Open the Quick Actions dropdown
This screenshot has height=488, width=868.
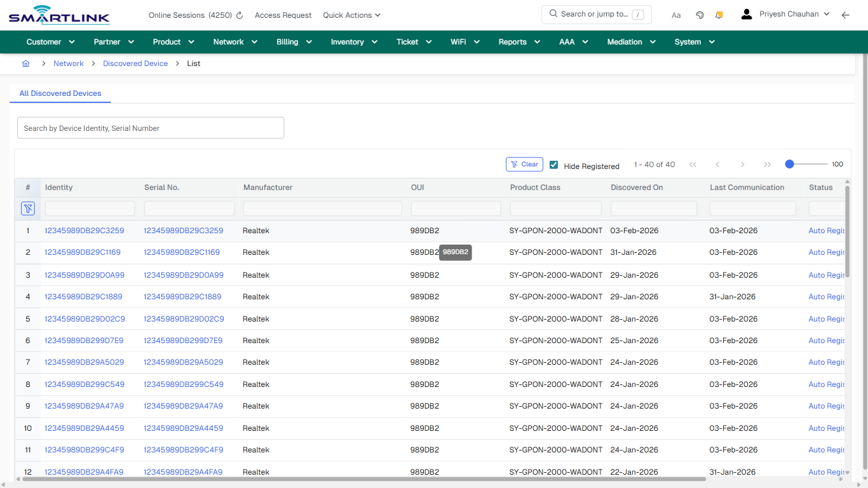(x=351, y=15)
